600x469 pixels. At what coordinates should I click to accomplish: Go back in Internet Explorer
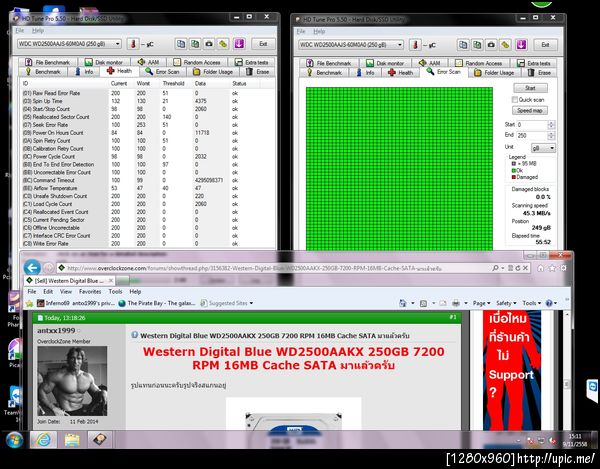32,267
